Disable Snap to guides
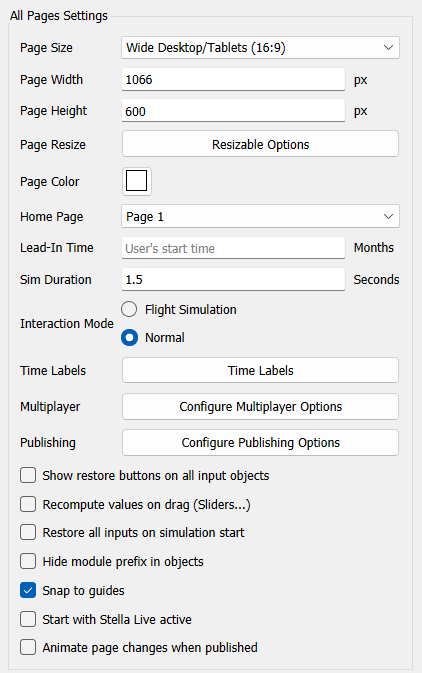 pos(28,590)
